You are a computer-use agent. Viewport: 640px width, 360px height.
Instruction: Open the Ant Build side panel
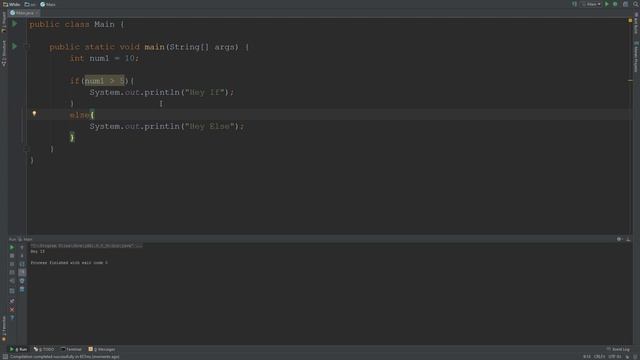pos(636,23)
